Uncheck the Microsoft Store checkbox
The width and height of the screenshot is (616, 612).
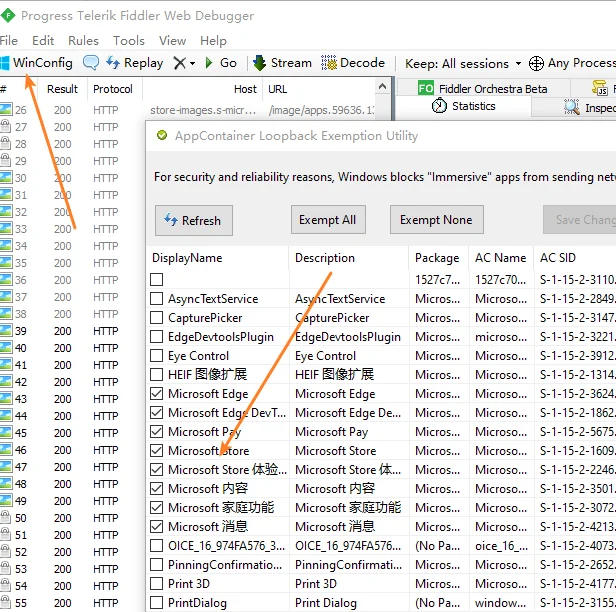click(156, 451)
